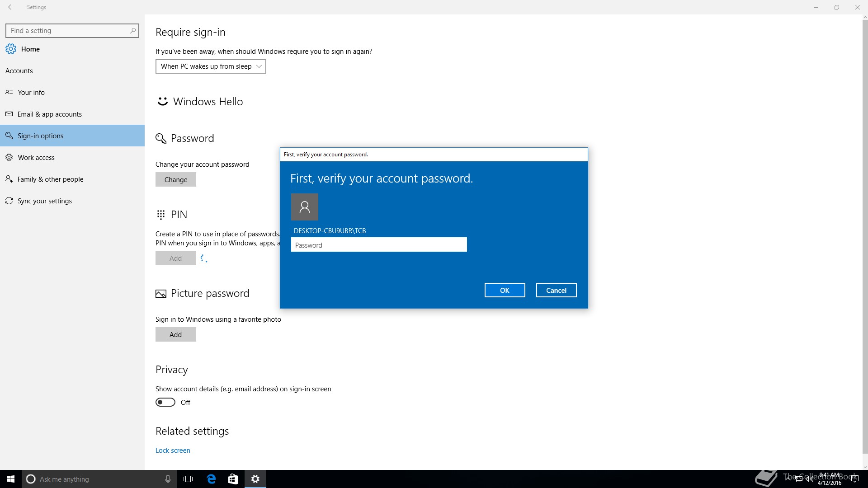
Task: Click the back arrow in Settings title bar
Action: tap(11, 7)
